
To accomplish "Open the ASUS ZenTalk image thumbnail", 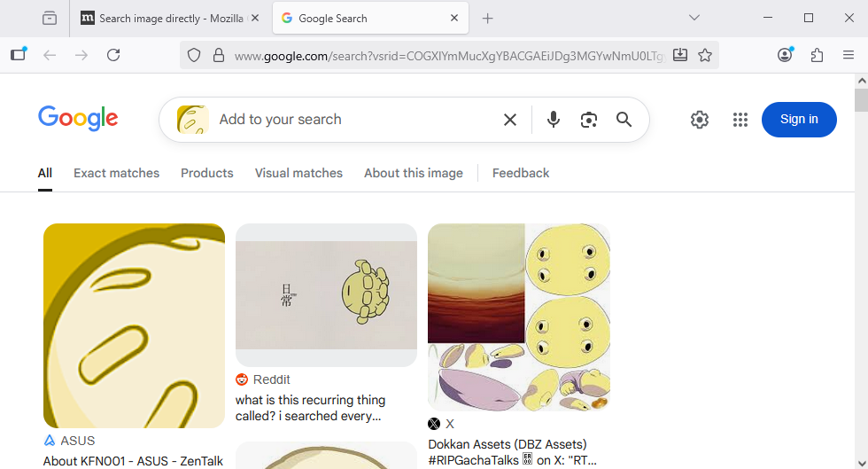I will click(x=134, y=325).
